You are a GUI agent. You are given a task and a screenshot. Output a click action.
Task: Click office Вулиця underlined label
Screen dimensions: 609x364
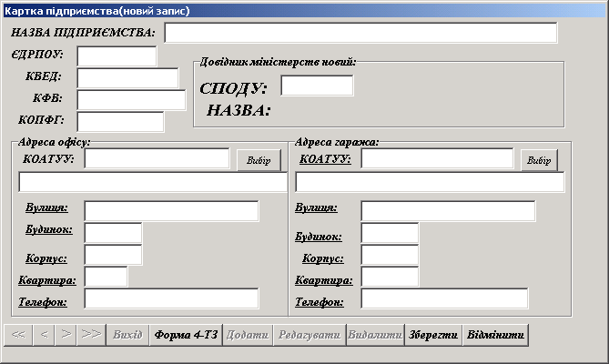click(x=46, y=208)
